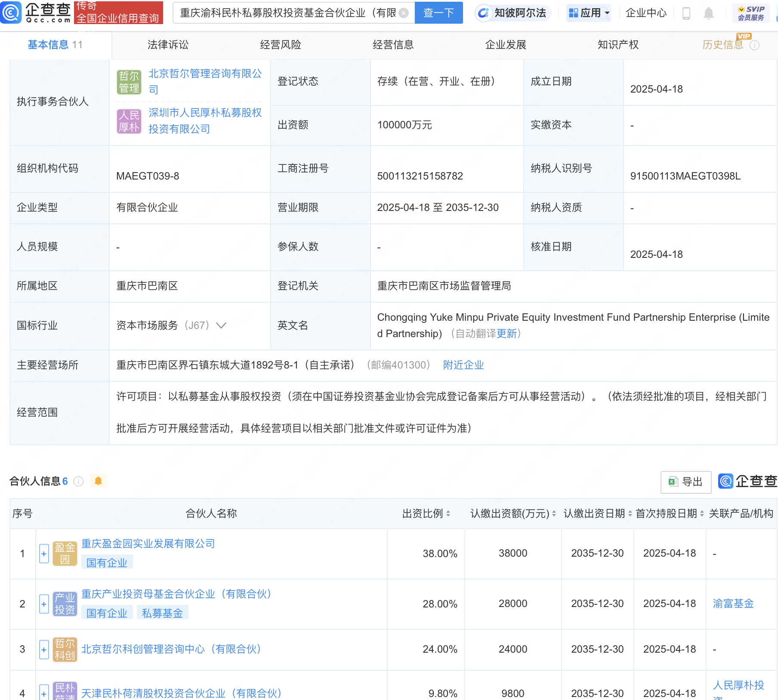This screenshot has width=778, height=700.
Task: Click 更新 link next to auto translation
Action: click(x=506, y=334)
